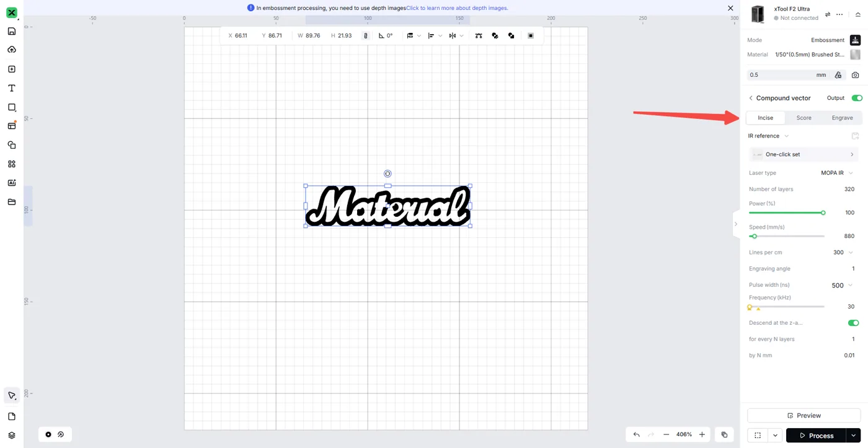Toggle the Output switch off
The width and height of the screenshot is (868, 448).
tap(857, 98)
